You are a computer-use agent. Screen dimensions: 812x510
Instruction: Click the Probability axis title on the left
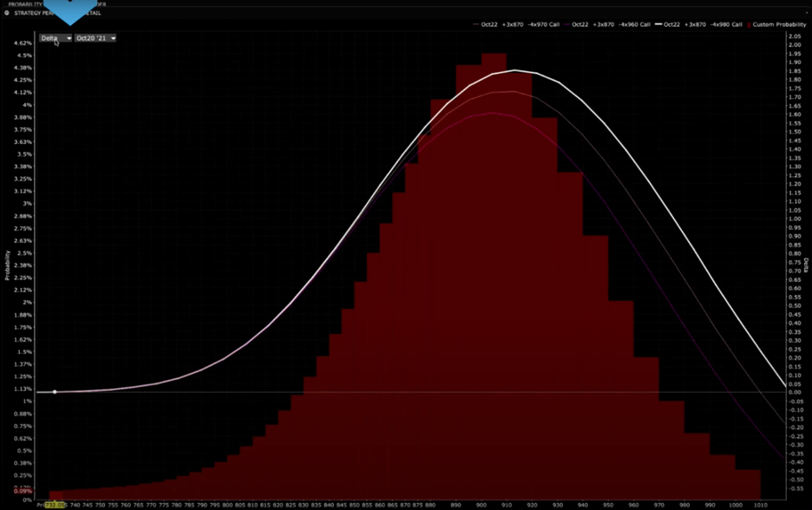point(8,265)
